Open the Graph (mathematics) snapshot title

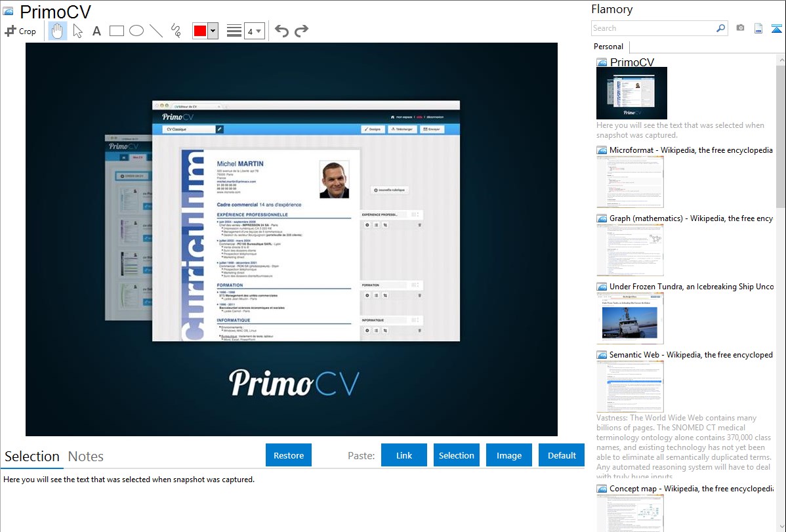click(692, 218)
